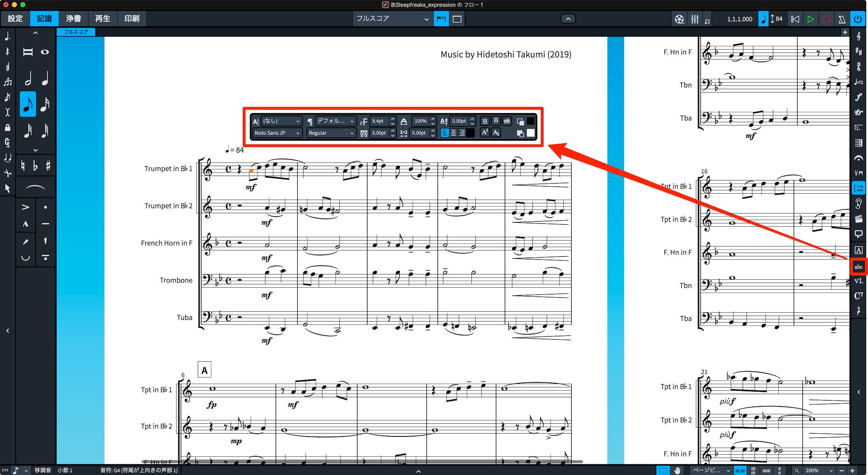Toggle dotted notes in left toolbox
This screenshot has height=475, width=868.
pyautogui.click(x=7, y=36)
